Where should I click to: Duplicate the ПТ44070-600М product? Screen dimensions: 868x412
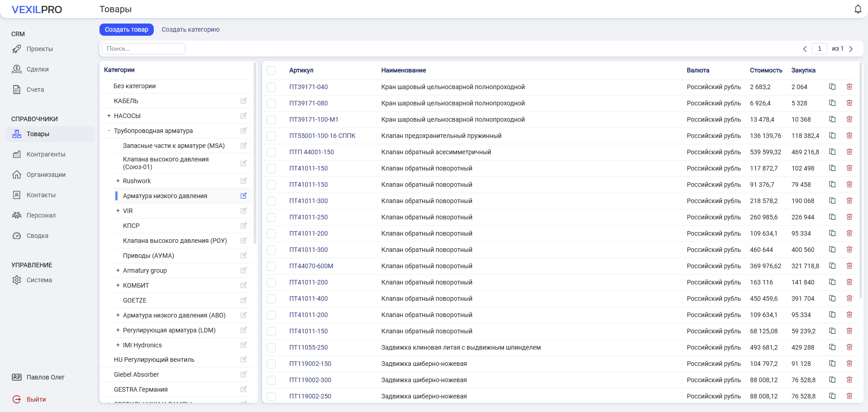pos(832,266)
